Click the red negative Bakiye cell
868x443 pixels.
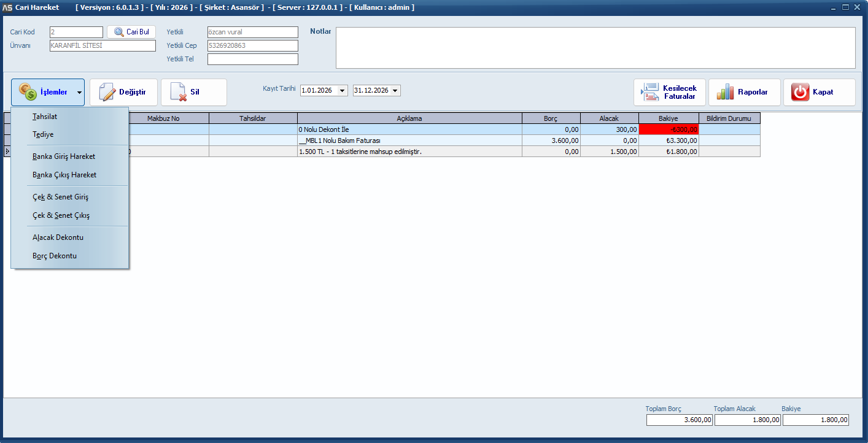click(668, 129)
